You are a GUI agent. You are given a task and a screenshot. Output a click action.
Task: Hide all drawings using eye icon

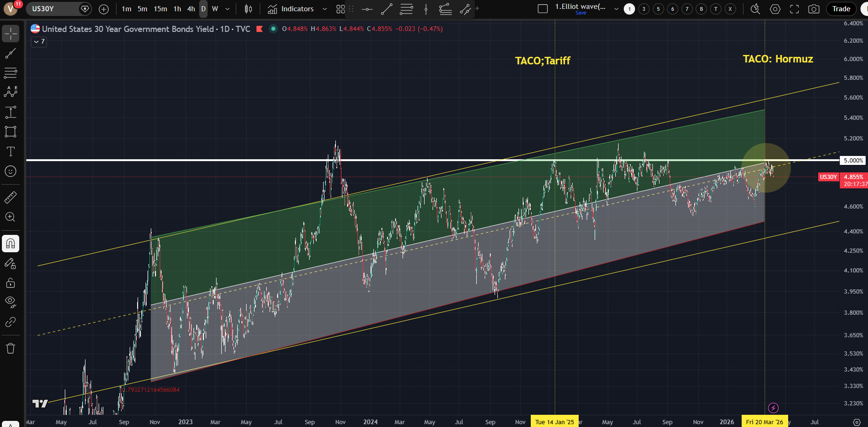(10, 302)
